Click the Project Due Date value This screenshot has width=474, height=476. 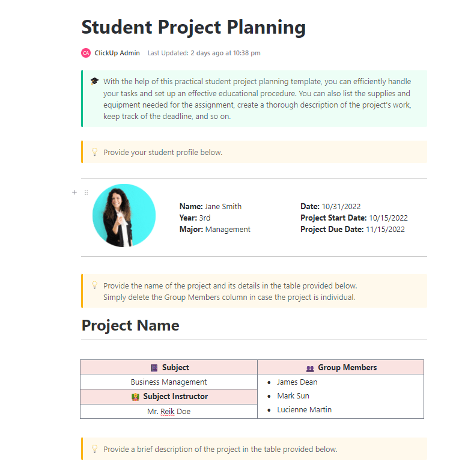(x=385, y=229)
